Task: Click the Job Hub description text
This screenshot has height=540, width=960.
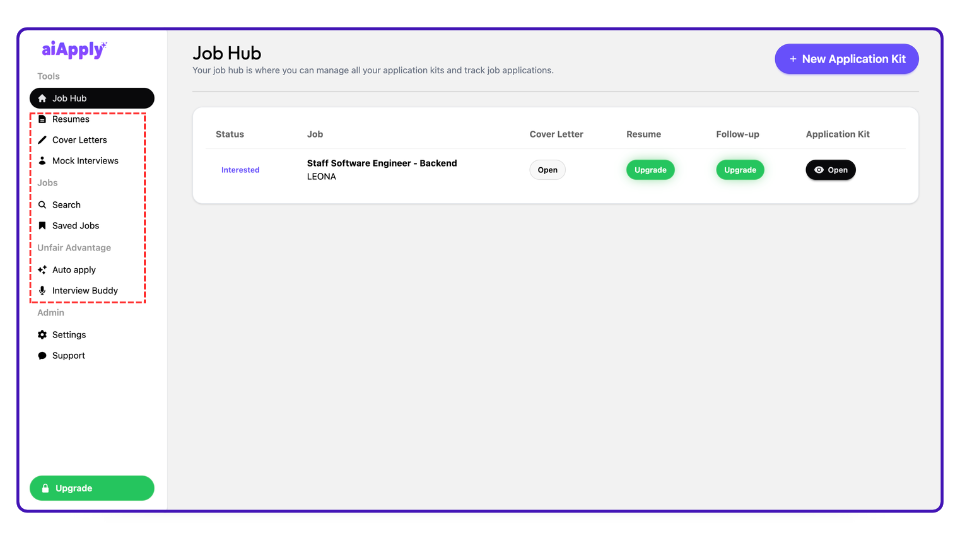Action: pos(373,70)
